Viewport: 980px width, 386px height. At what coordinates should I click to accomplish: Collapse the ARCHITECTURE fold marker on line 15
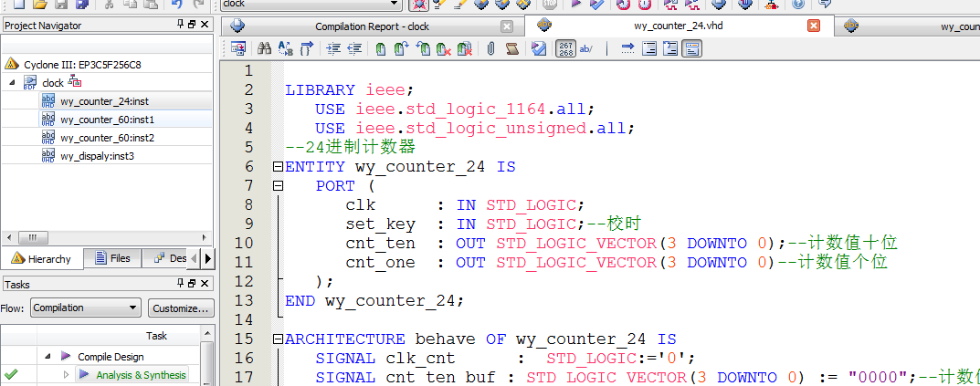[277, 339]
